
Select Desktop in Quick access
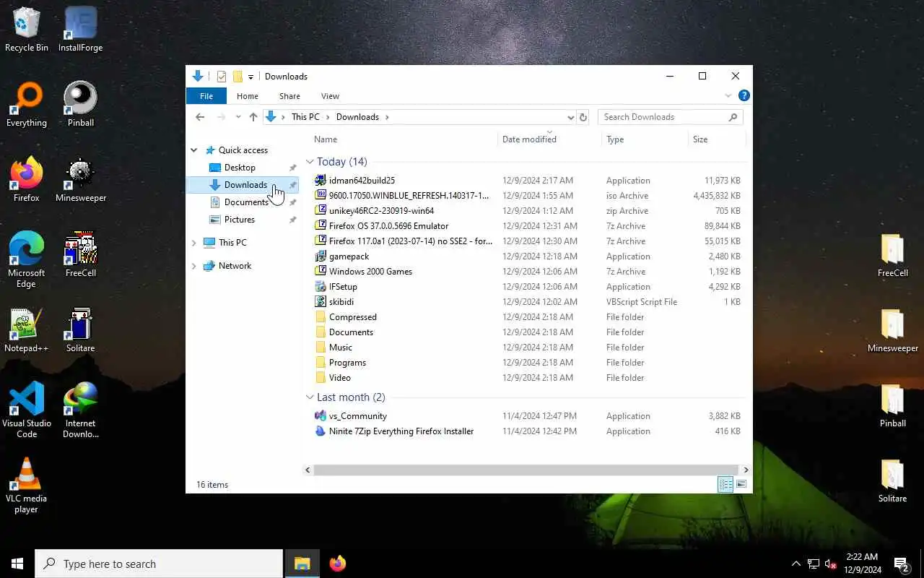(x=240, y=168)
